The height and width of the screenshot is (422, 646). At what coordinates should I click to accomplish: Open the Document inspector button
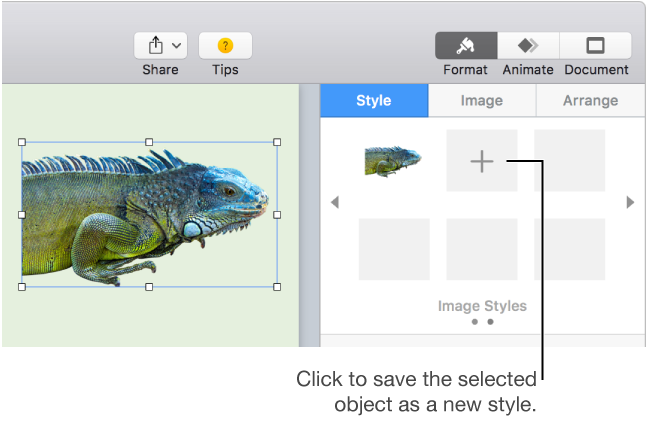pos(595,45)
